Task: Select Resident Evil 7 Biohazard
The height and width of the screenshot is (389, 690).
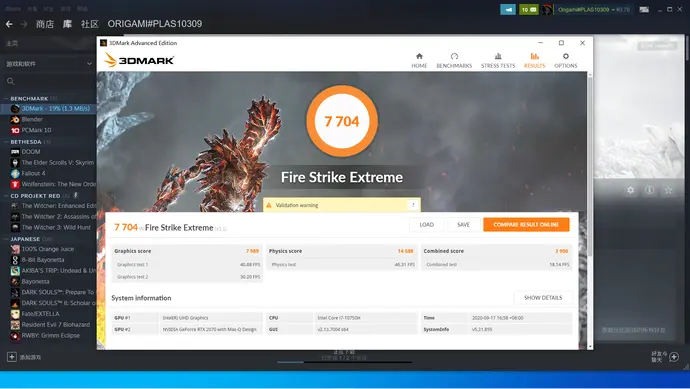Action: pyautogui.click(x=48, y=324)
